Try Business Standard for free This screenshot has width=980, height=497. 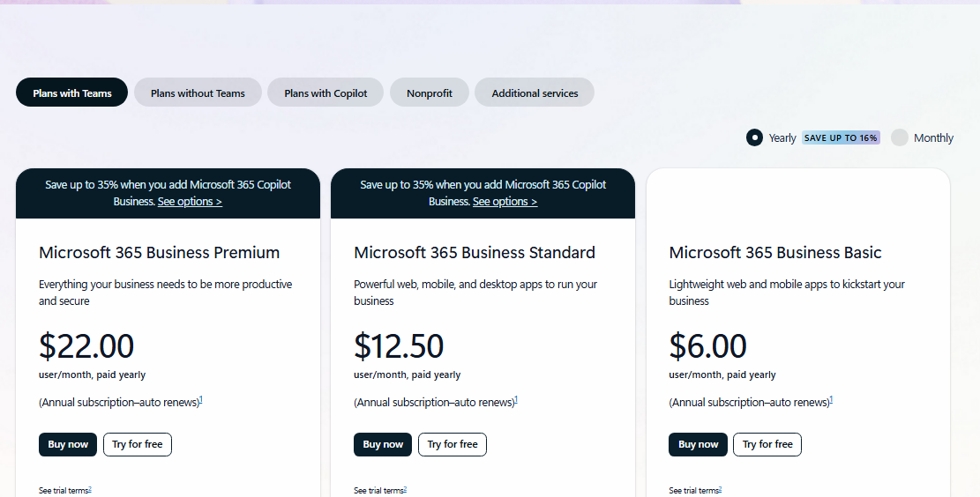453,444
